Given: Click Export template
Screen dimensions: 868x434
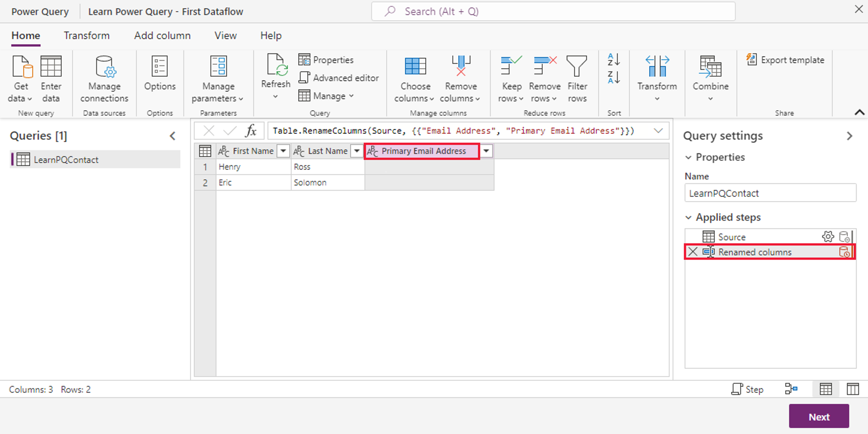Looking at the screenshot, I should pos(785,60).
